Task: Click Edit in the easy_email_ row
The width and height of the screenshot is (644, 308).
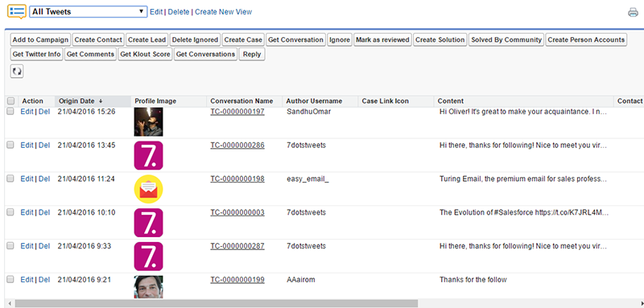Action: pyautogui.click(x=27, y=179)
